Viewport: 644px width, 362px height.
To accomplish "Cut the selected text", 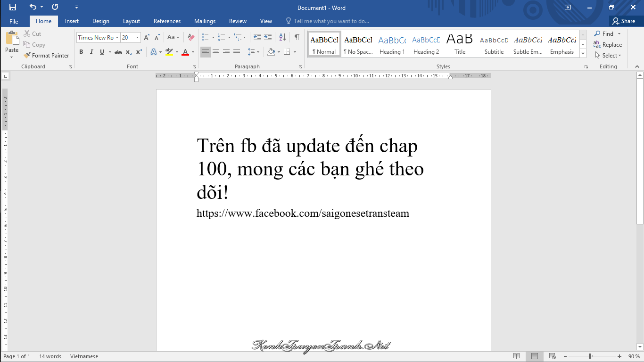I will pos(32,34).
